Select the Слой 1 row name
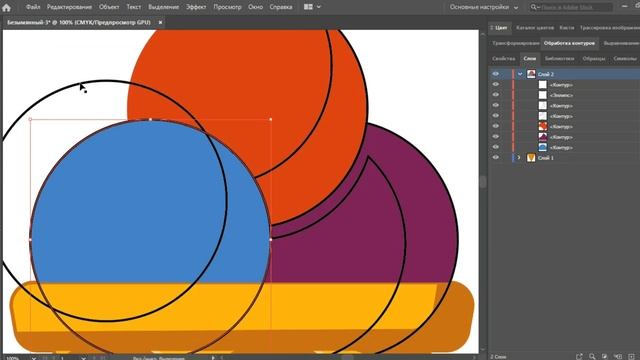Image resolution: width=640 pixels, height=360 pixels. (546, 158)
